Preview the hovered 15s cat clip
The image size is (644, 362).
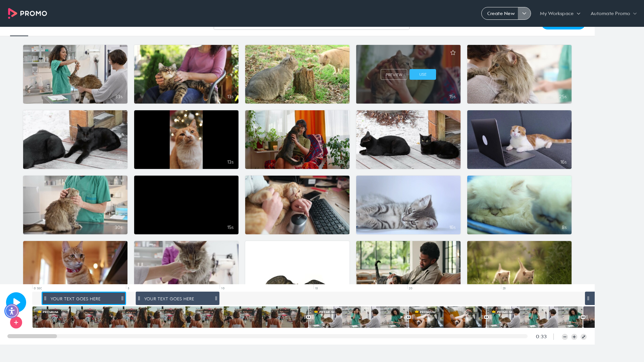pyautogui.click(x=394, y=74)
